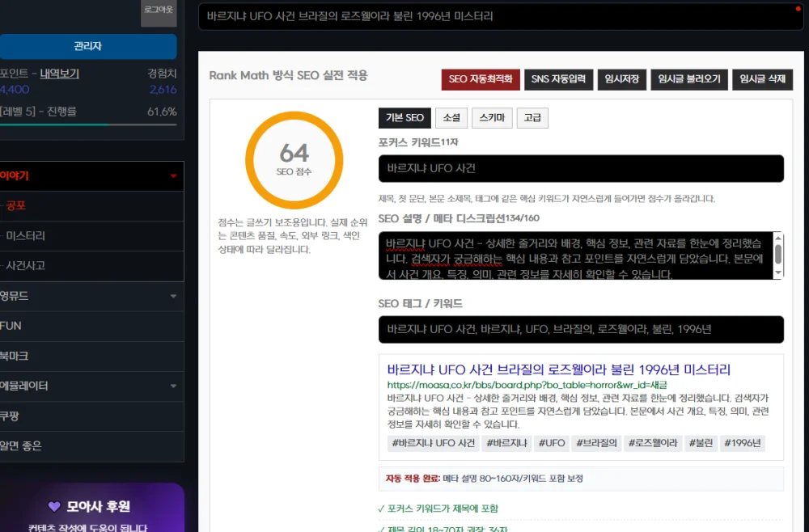Click into the 포커스 키워드 input field
This screenshot has height=532, width=809.
coord(581,168)
